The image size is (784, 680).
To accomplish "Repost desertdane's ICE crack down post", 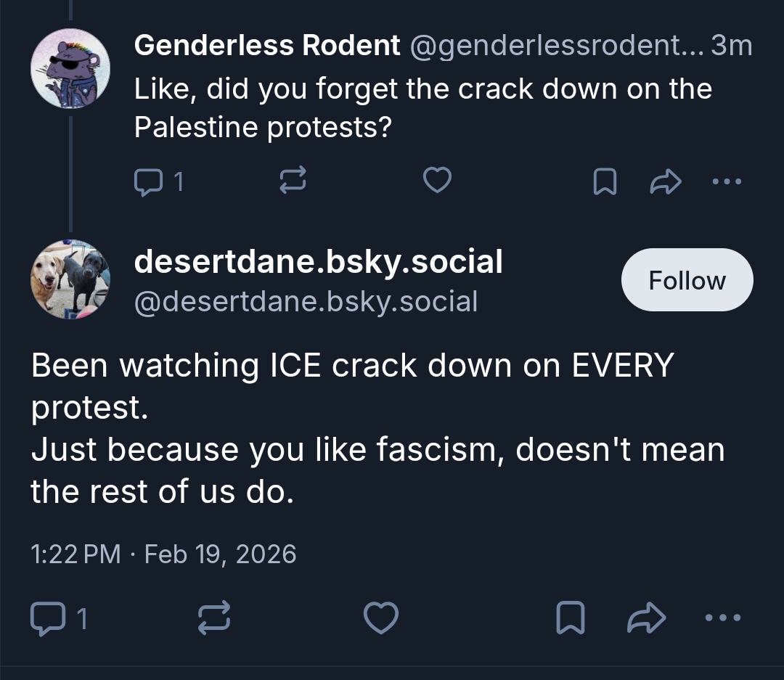I will click(x=215, y=618).
